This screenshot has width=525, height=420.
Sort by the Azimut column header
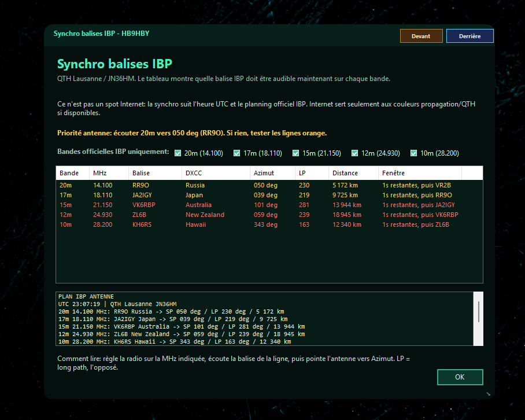pos(272,173)
